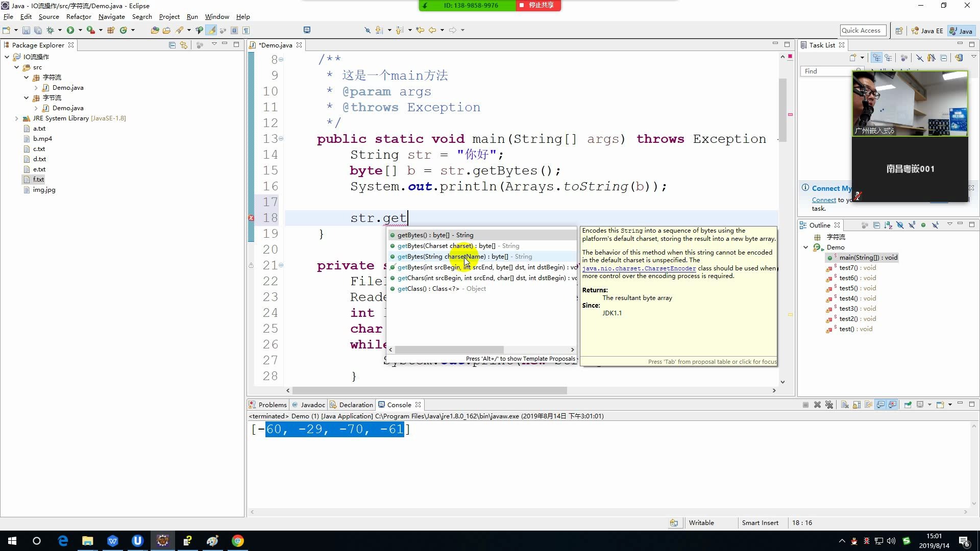The image size is (980, 551).
Task: Open the Open Type toolbar icon
Action: (155, 31)
